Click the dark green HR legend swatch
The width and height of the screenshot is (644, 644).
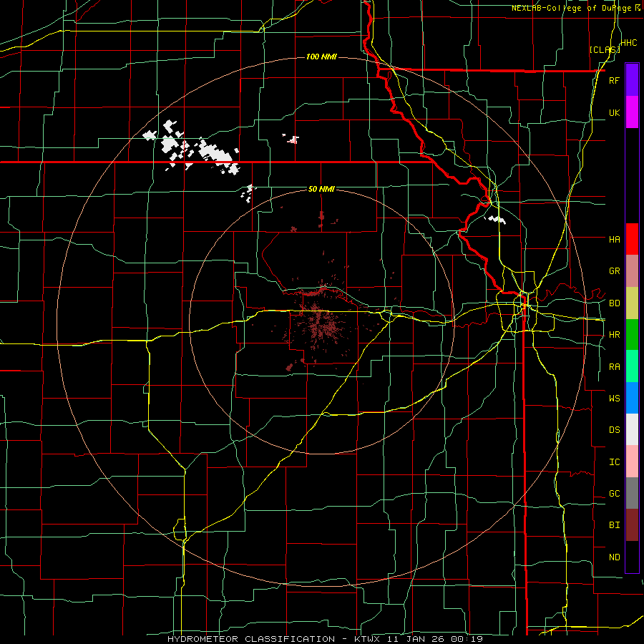pyautogui.click(x=632, y=334)
